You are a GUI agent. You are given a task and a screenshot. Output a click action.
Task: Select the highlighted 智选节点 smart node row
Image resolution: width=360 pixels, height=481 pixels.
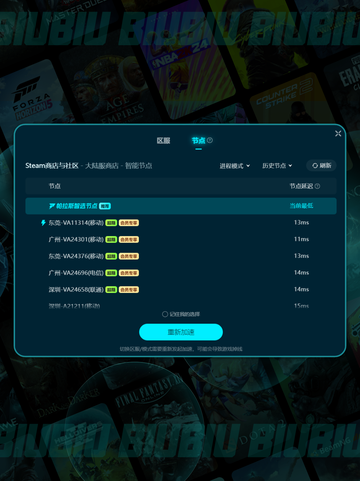(181, 206)
